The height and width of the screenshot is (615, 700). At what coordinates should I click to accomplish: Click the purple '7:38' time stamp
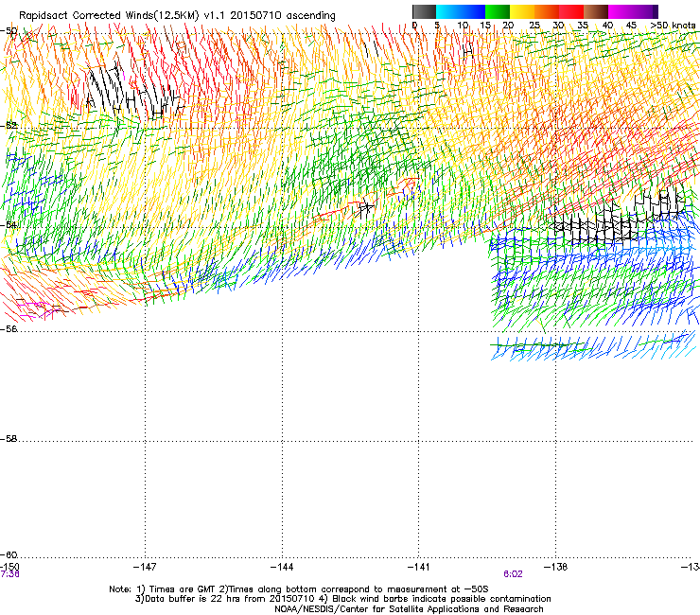[x=9, y=574]
